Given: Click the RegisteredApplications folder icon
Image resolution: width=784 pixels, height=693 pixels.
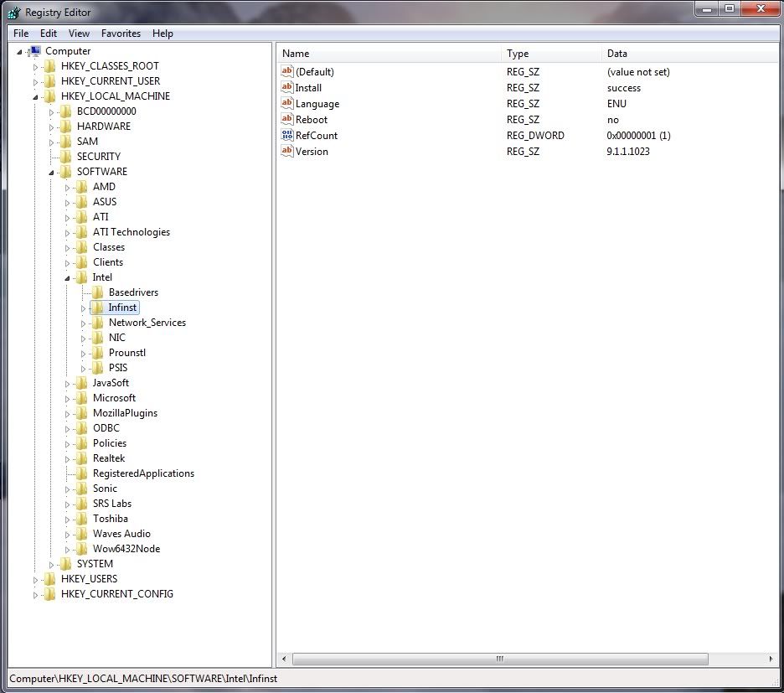Looking at the screenshot, I should (82, 473).
